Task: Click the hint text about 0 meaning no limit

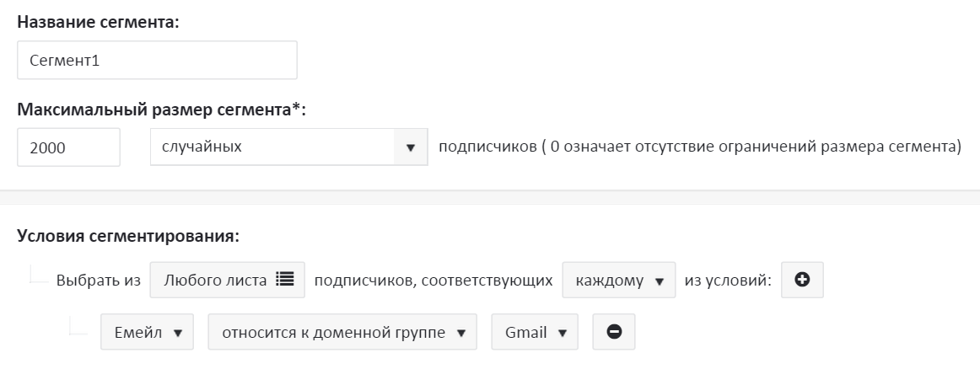Action: [x=700, y=147]
